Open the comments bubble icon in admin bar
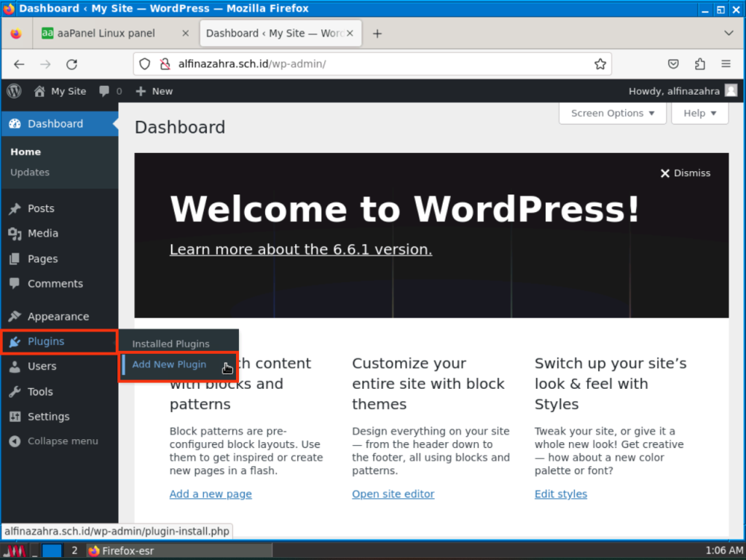The width and height of the screenshot is (746, 560). tap(105, 91)
